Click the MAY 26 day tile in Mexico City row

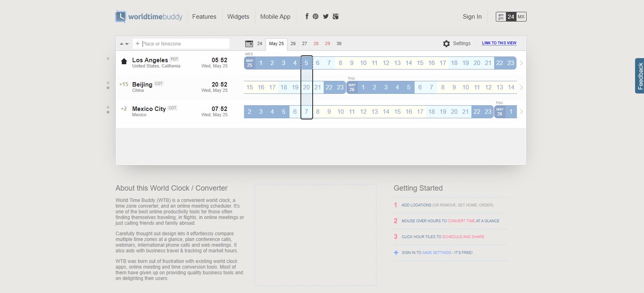click(x=499, y=112)
